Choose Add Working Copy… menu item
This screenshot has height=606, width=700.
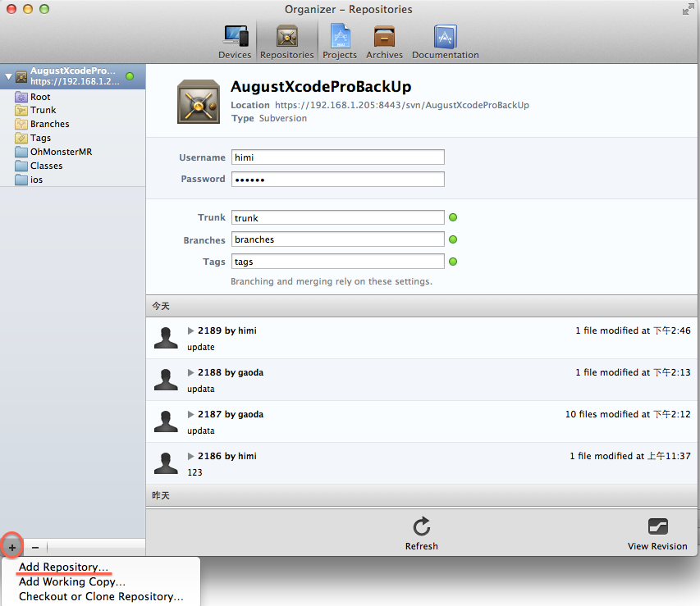coord(71,582)
